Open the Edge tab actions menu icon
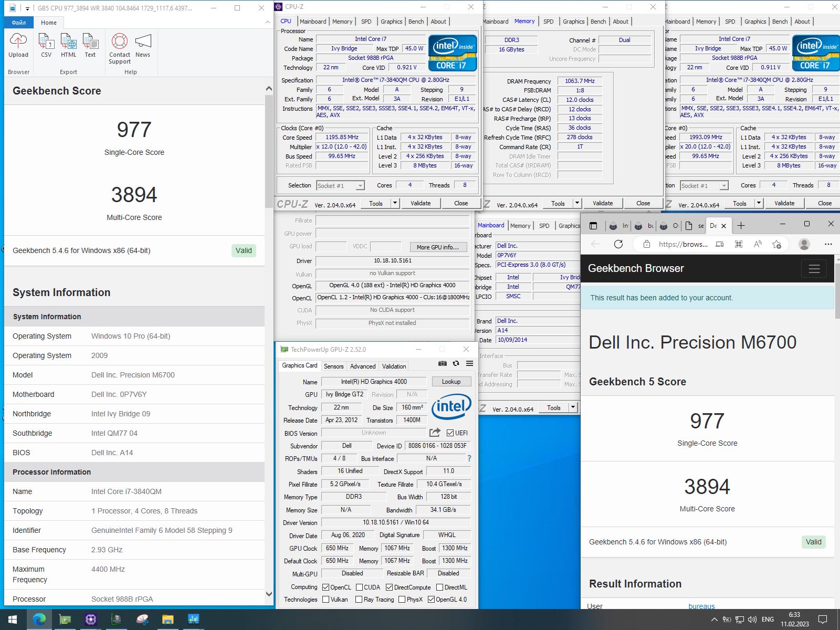 593,226
